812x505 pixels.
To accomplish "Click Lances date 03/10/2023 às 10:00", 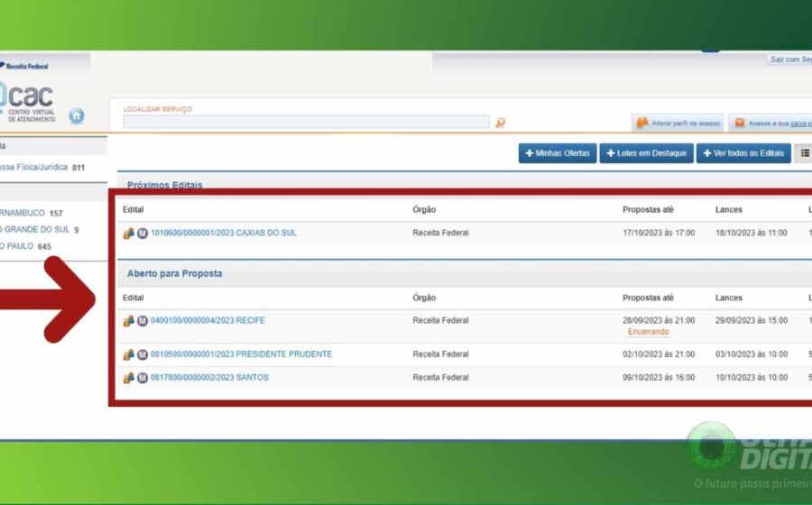I will [752, 354].
